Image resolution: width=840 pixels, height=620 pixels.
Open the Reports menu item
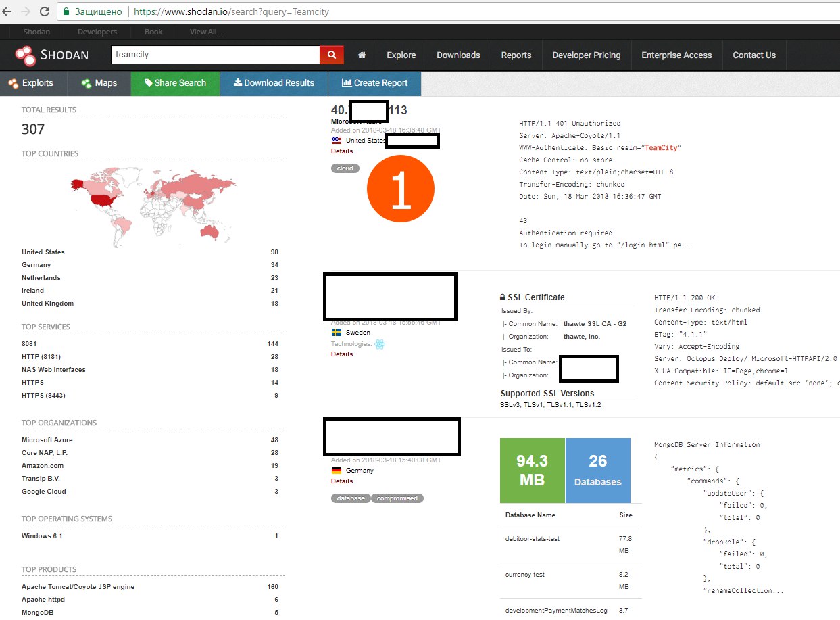[516, 55]
